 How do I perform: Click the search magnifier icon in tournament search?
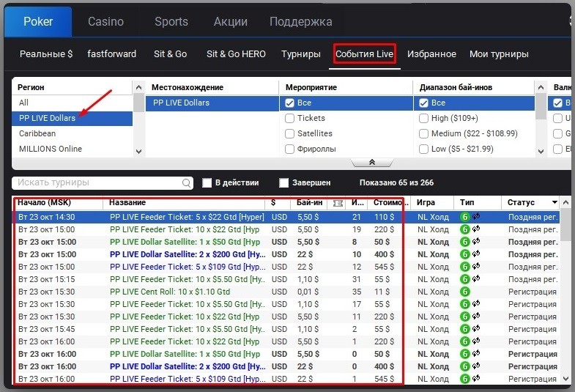tap(187, 183)
